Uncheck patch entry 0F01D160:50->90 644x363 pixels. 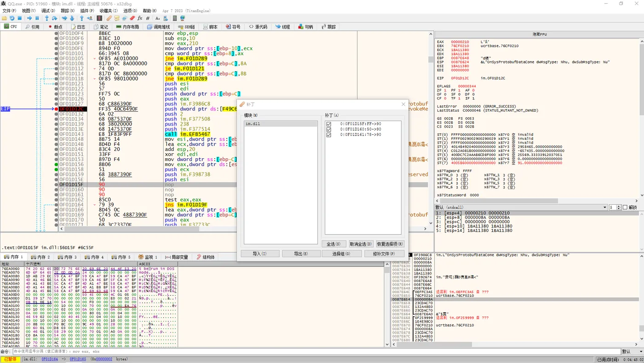pyautogui.click(x=328, y=129)
